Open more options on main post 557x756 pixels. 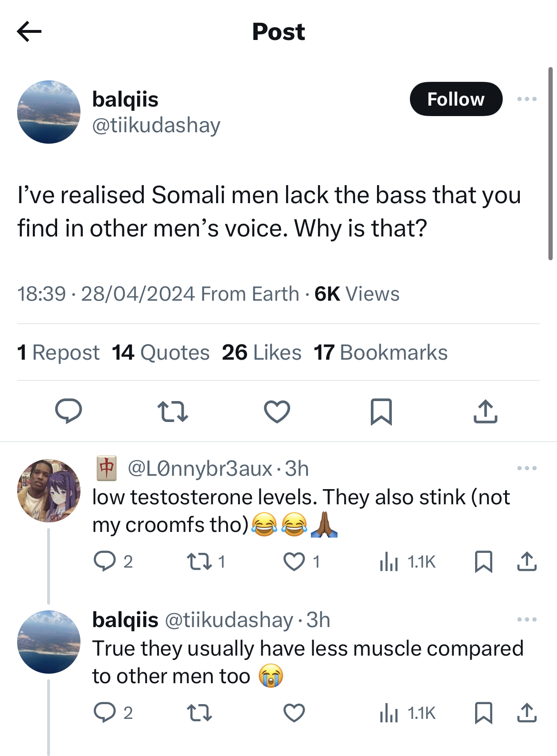click(527, 99)
